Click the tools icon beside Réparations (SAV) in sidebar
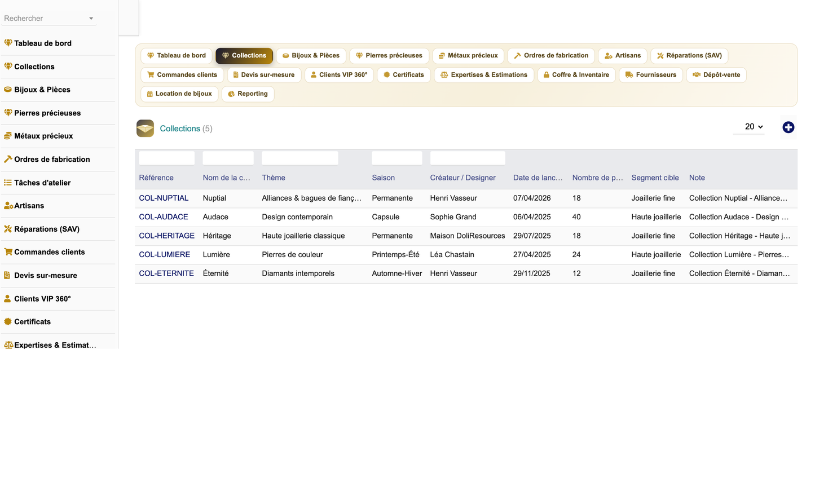Image resolution: width=815 pixels, height=504 pixels. 8,229
